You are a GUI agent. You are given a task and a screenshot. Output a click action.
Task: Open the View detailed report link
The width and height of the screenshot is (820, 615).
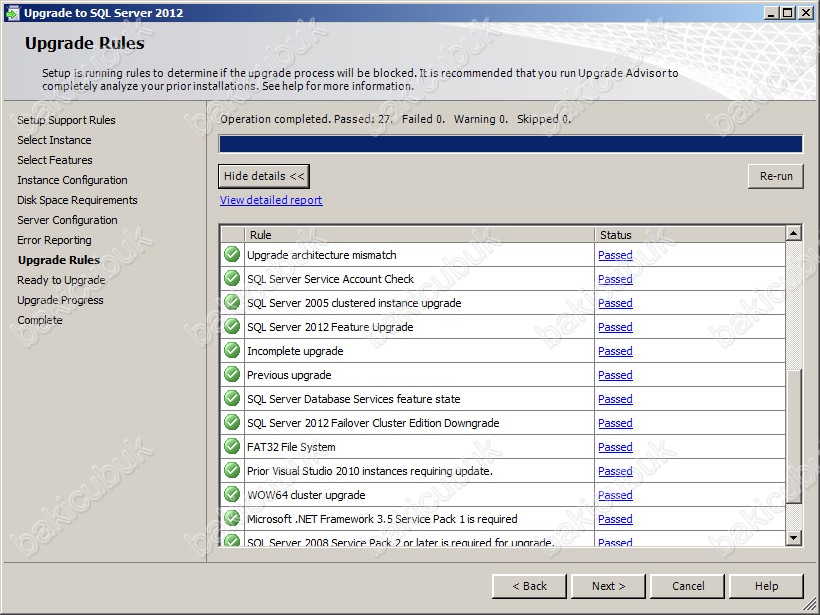pyautogui.click(x=271, y=200)
